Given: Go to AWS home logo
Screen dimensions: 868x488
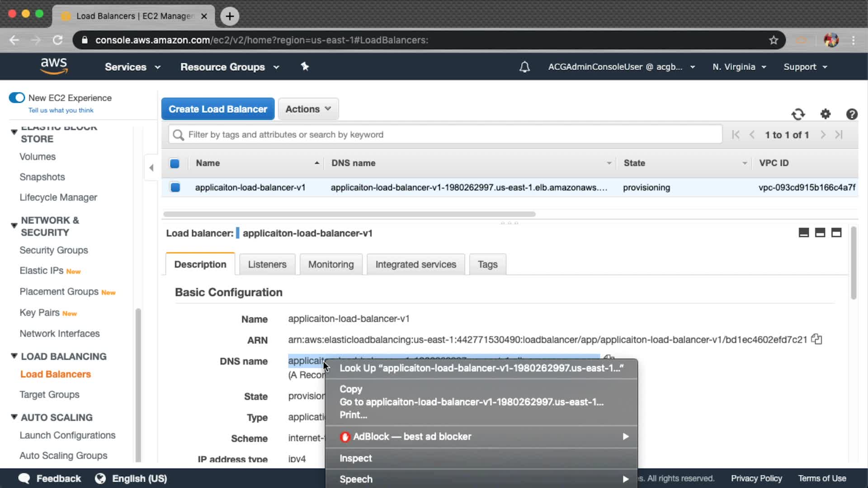Looking at the screenshot, I should (x=54, y=66).
